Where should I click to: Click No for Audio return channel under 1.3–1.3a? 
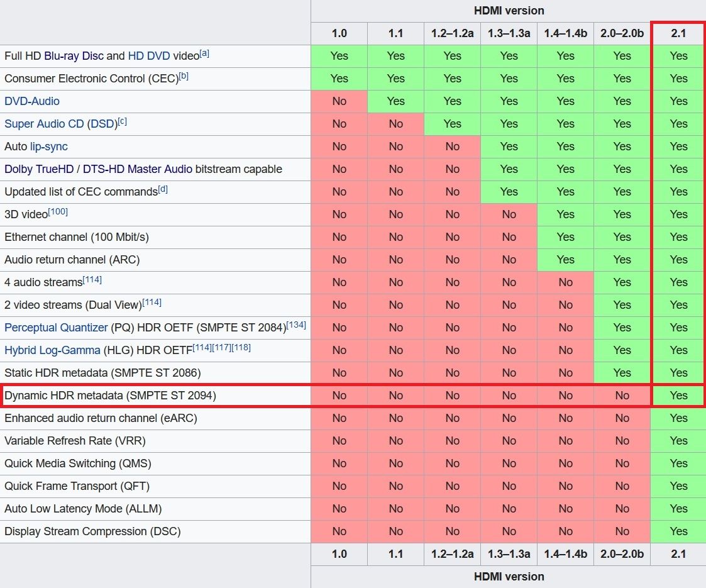[509, 260]
